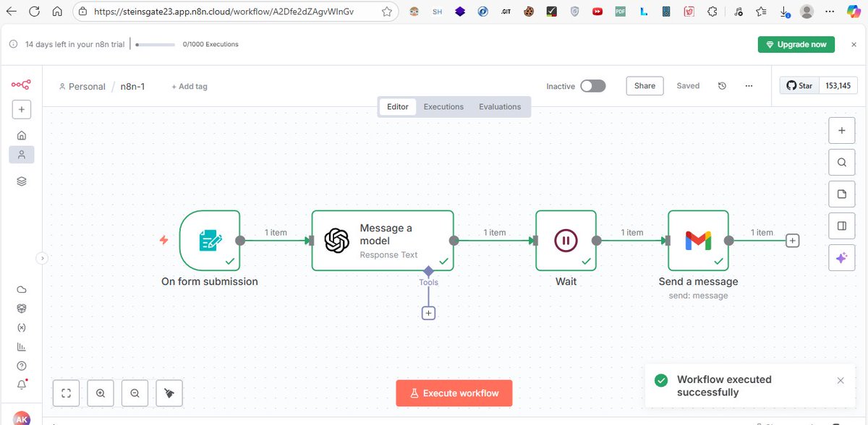
Task: Open the PDF browser extension
Action: (620, 12)
